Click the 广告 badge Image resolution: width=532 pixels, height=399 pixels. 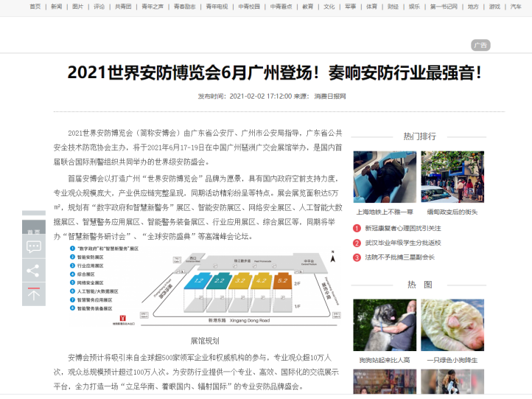480,45
